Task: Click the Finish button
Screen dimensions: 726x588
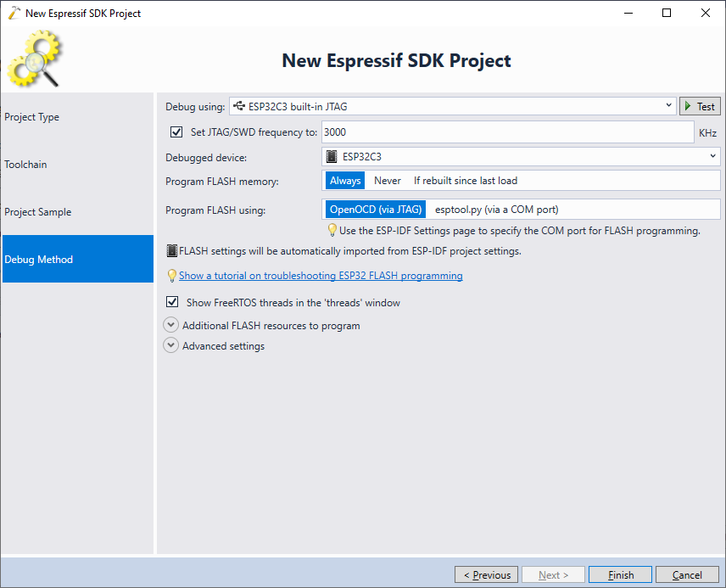Action: (621, 574)
